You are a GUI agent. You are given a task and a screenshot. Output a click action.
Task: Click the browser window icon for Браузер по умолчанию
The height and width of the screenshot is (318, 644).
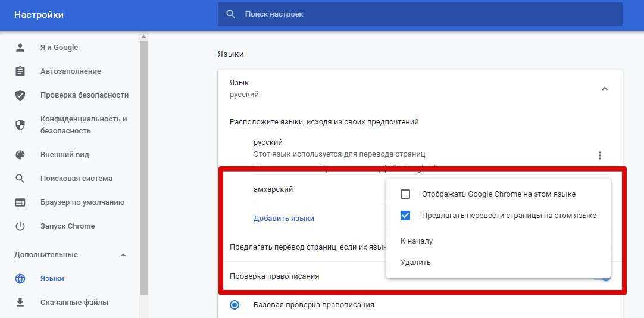click(20, 202)
